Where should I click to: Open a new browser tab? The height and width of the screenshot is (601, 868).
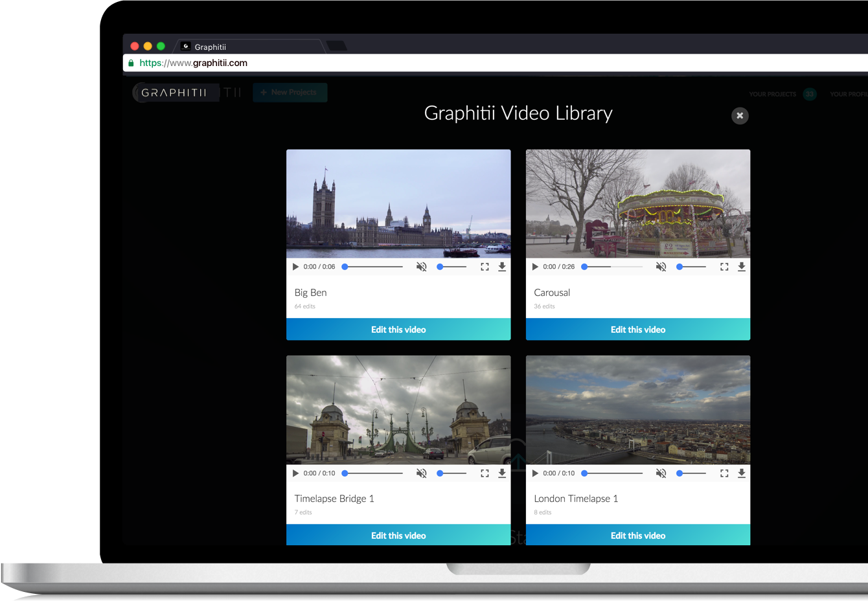337,46
